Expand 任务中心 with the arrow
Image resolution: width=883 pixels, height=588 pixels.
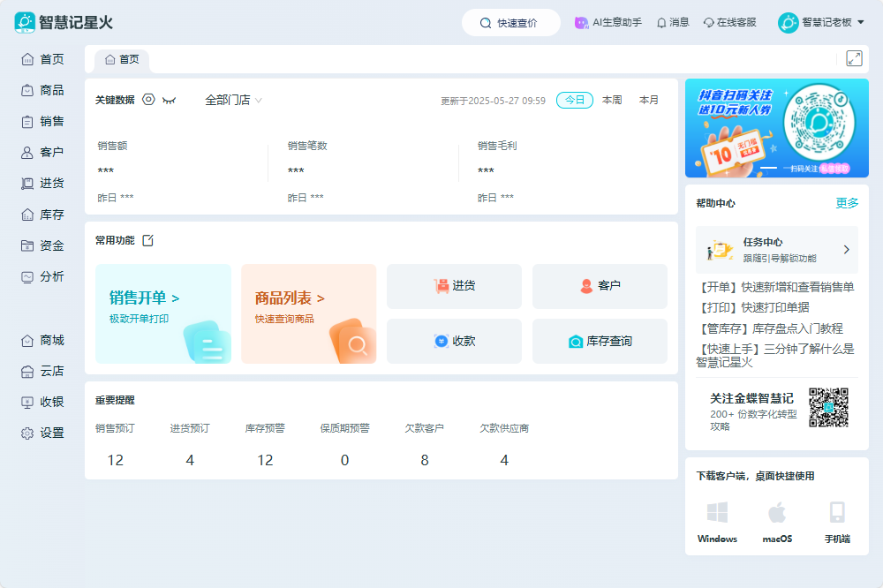(846, 250)
